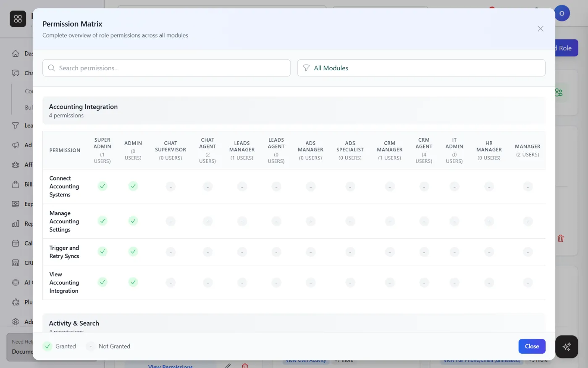Click the Activity & Search section header
This screenshot has height=368, width=588.
pyautogui.click(x=294, y=323)
